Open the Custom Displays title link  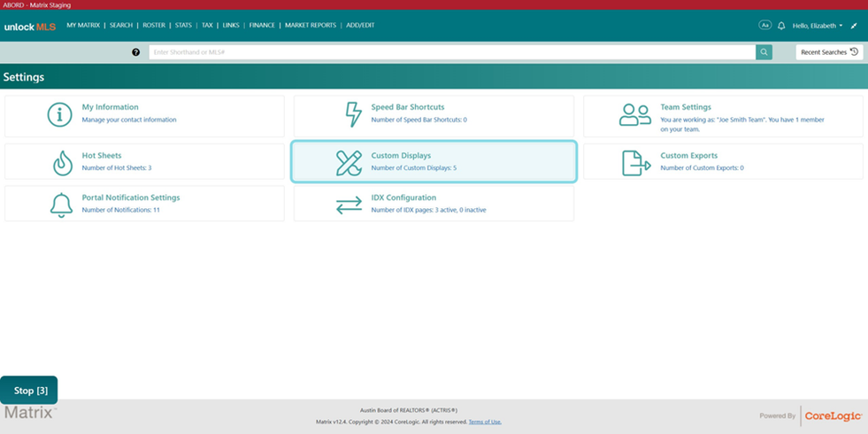click(x=401, y=156)
